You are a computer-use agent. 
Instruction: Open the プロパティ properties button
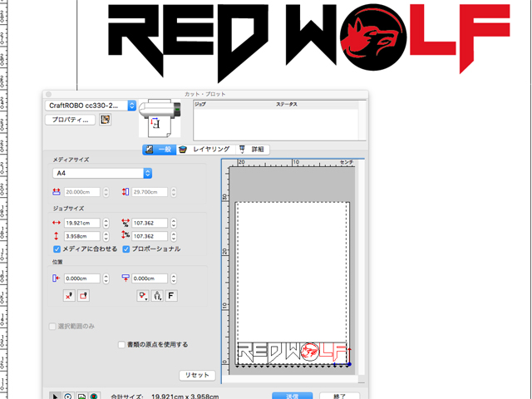pos(70,120)
